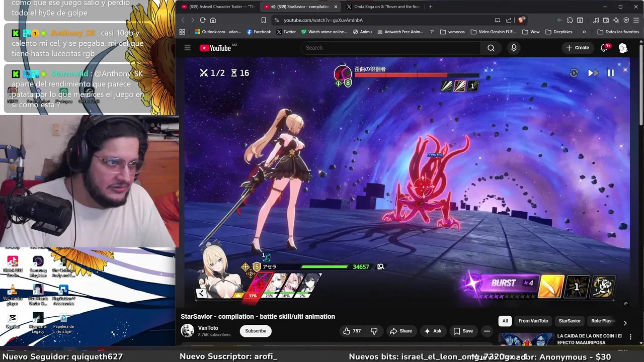Click the YouTube search magnifier button
Screen dimensions: 644x362
click(491, 48)
